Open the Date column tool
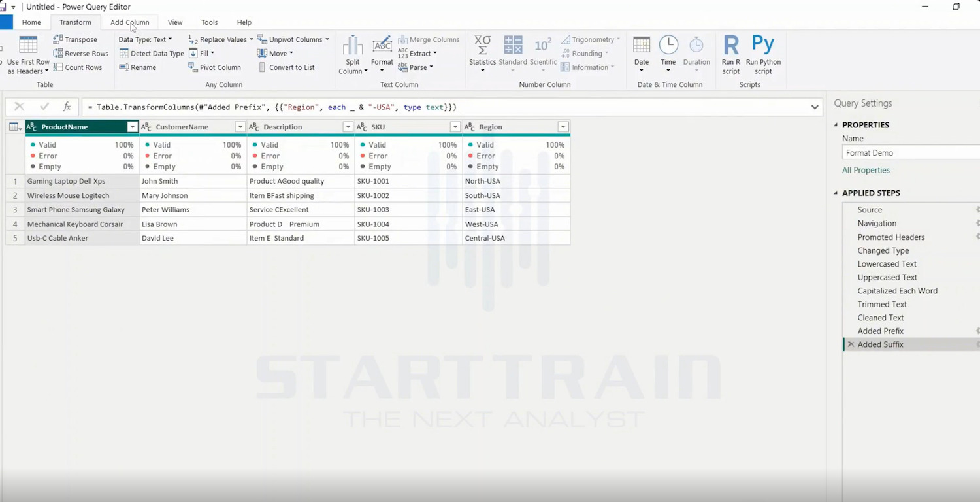This screenshot has height=502, width=980. tap(642, 54)
